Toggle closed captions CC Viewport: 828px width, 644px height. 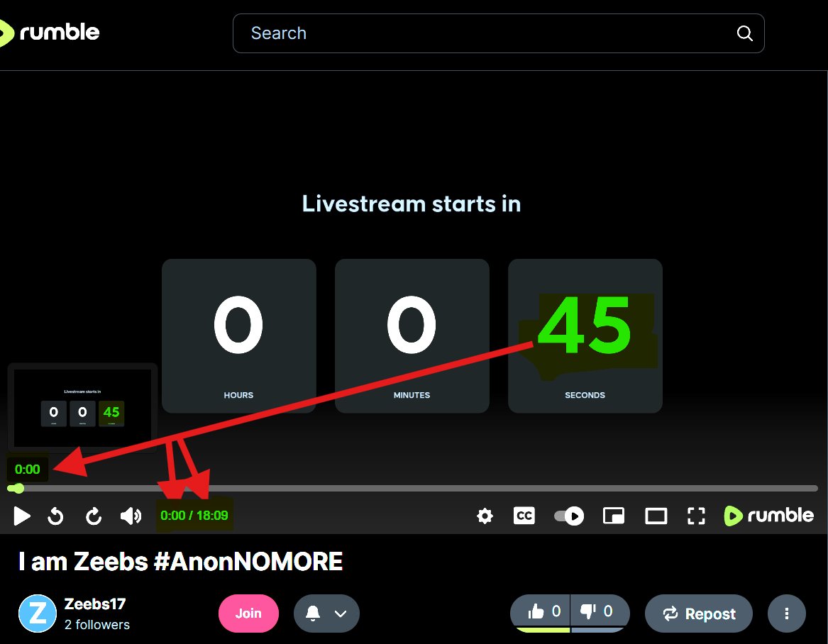pos(524,516)
